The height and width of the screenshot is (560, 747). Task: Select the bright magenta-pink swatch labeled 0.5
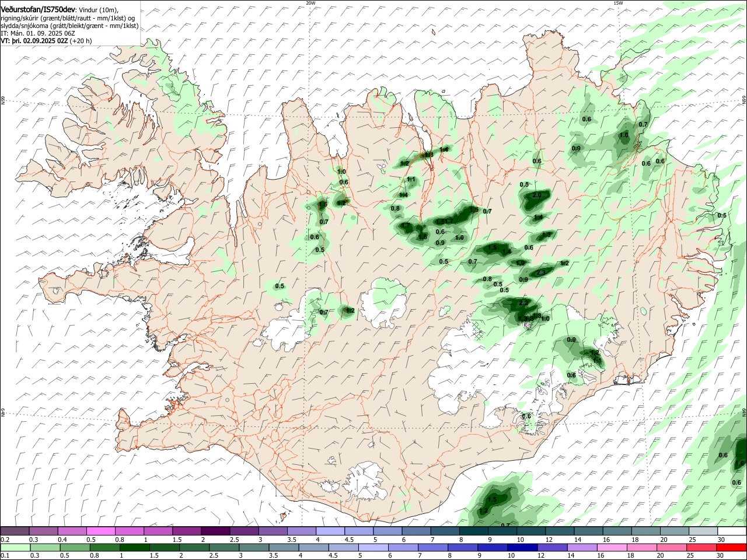[100, 531]
